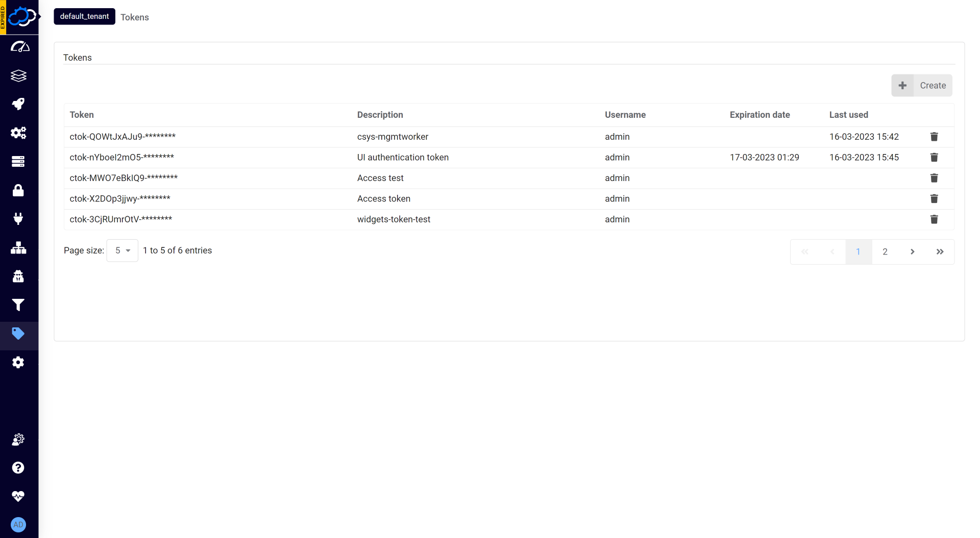
Task: Delete the UI authentication token row
Action: click(x=934, y=158)
